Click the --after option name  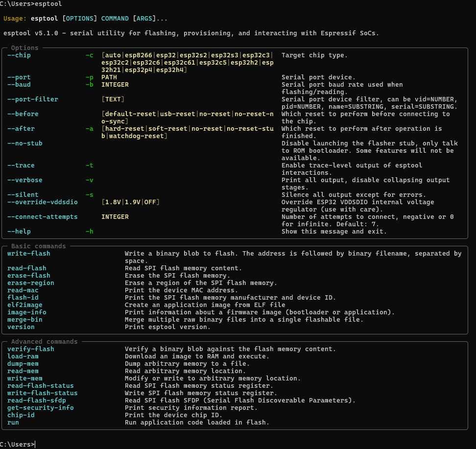(21, 129)
